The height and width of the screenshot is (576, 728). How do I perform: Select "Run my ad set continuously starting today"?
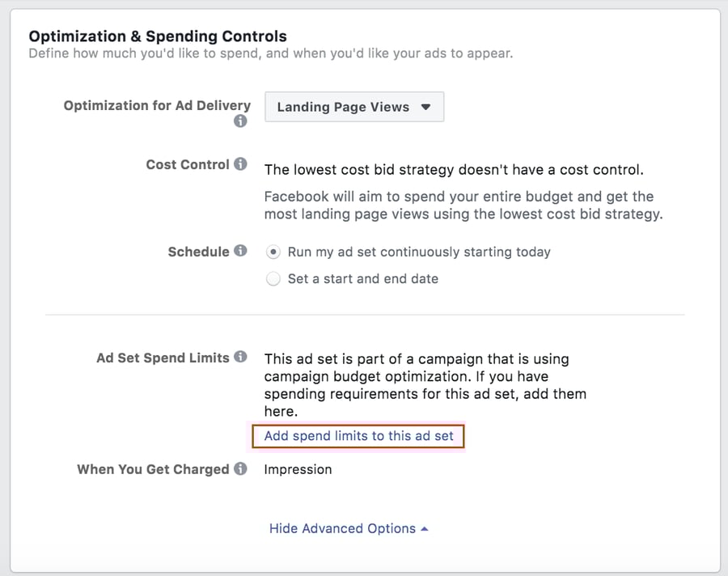pyautogui.click(x=273, y=252)
